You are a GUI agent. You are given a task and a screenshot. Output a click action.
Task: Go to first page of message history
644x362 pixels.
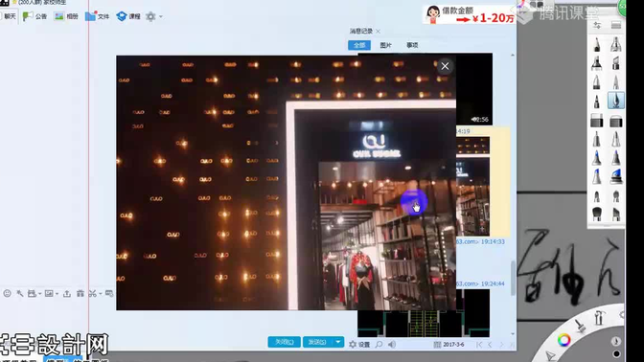pyautogui.click(x=479, y=345)
